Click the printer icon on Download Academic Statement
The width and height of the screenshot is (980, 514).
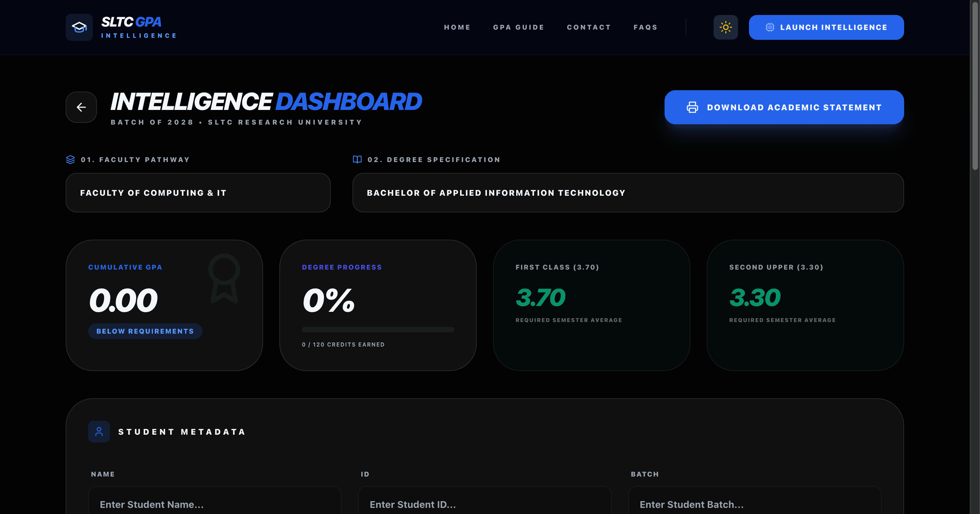692,107
